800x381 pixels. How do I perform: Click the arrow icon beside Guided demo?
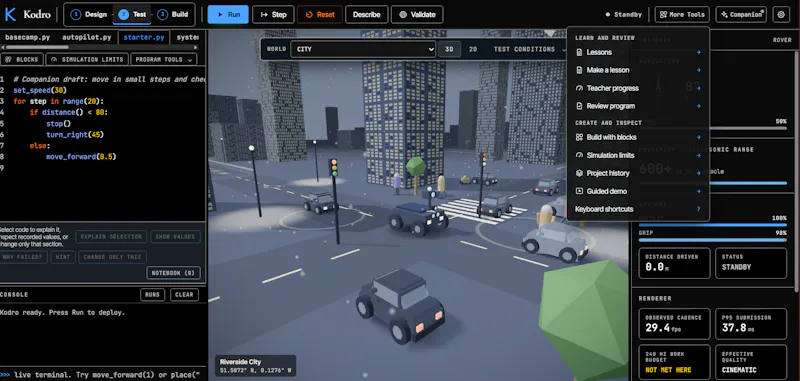click(x=698, y=191)
